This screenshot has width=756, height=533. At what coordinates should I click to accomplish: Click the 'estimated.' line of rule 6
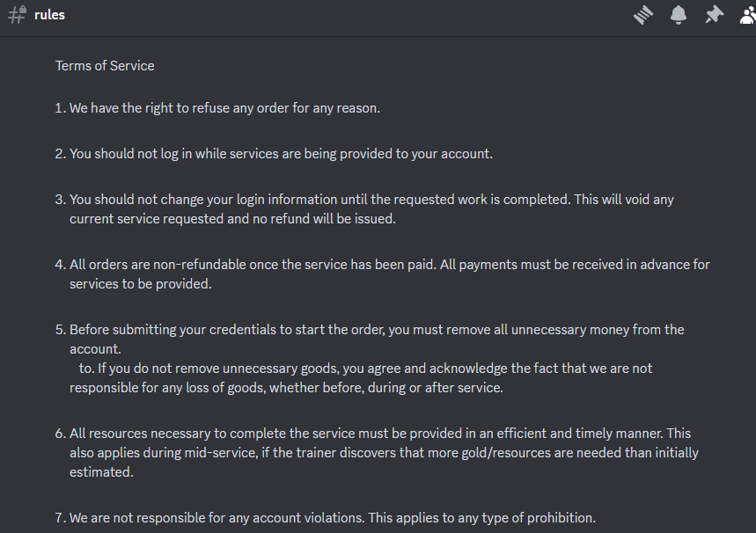(x=101, y=472)
